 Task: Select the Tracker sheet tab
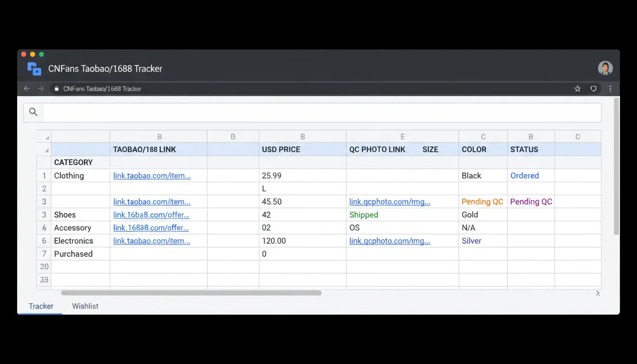point(41,306)
